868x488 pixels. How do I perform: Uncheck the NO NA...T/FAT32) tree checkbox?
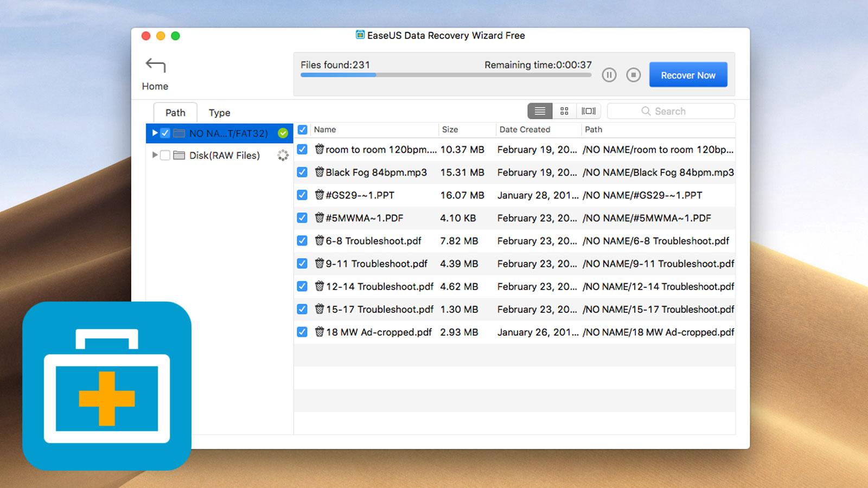pos(165,133)
